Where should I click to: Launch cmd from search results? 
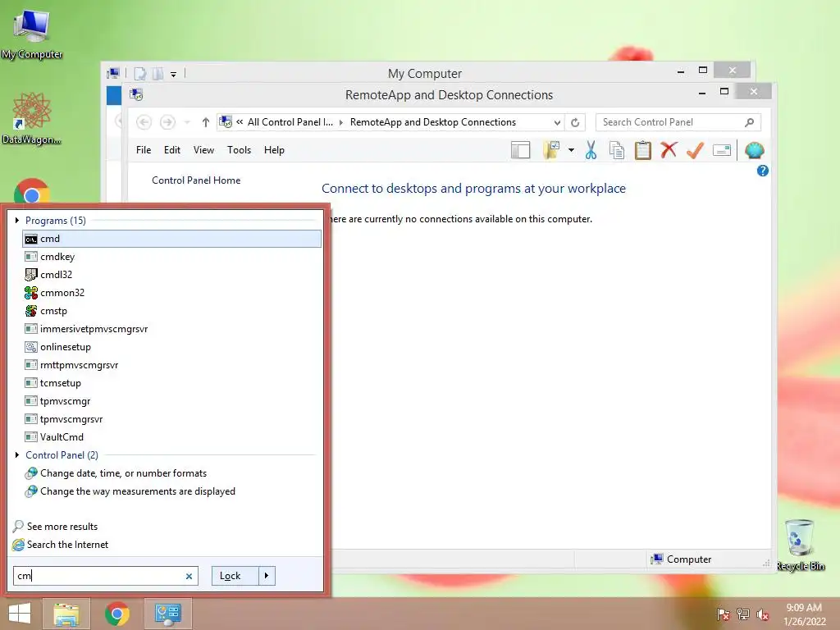point(172,239)
